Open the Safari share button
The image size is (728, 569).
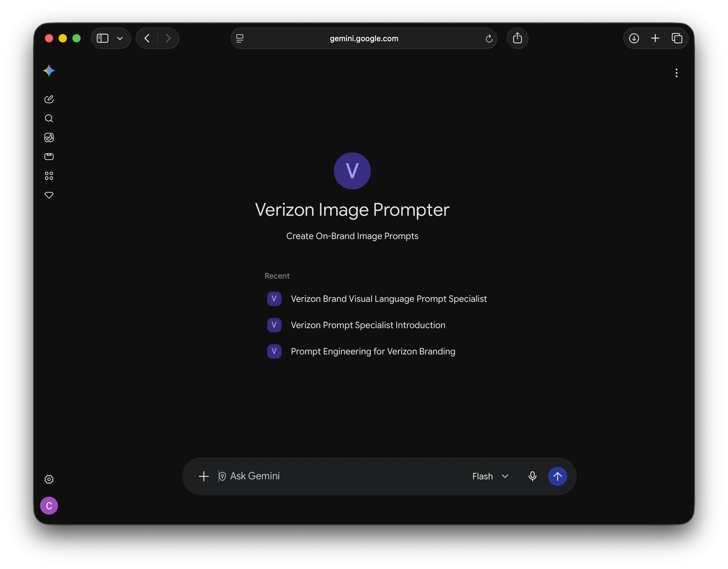click(517, 38)
